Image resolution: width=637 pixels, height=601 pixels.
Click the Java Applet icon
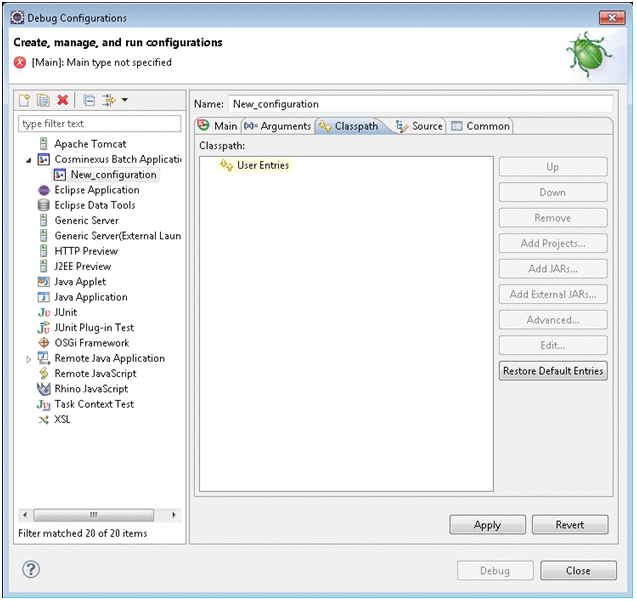[43, 282]
